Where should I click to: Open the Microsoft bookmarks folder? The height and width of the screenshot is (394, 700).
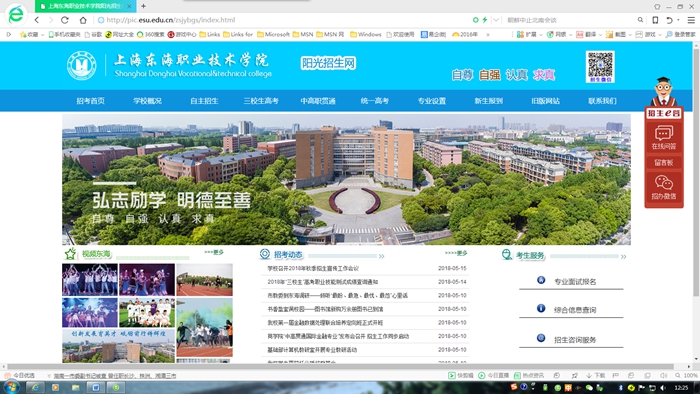273,34
